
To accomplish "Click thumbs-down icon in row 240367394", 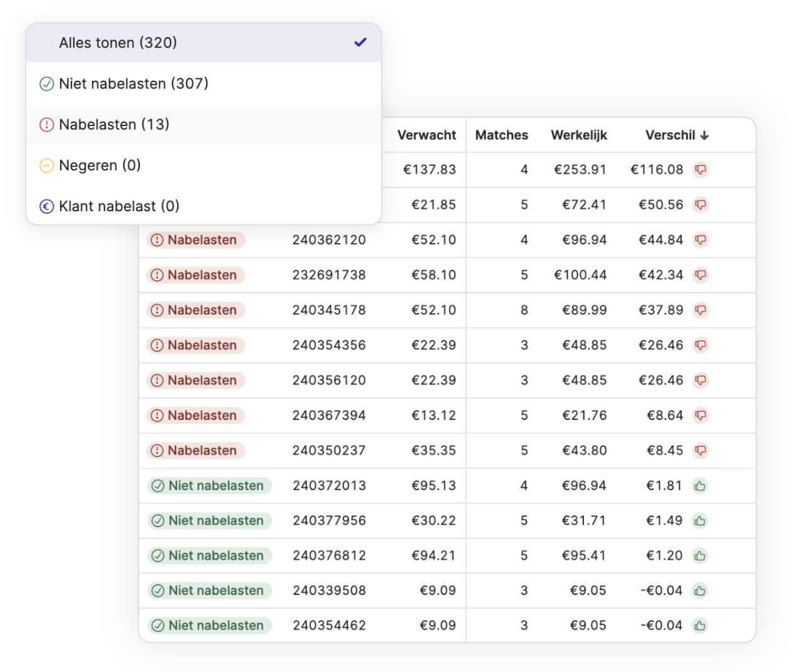I will tap(701, 415).
